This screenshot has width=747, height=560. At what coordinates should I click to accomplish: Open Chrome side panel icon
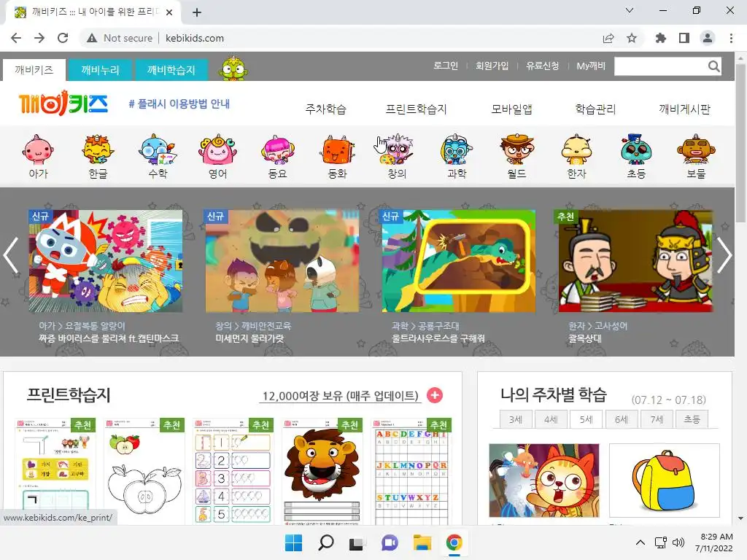tap(684, 38)
